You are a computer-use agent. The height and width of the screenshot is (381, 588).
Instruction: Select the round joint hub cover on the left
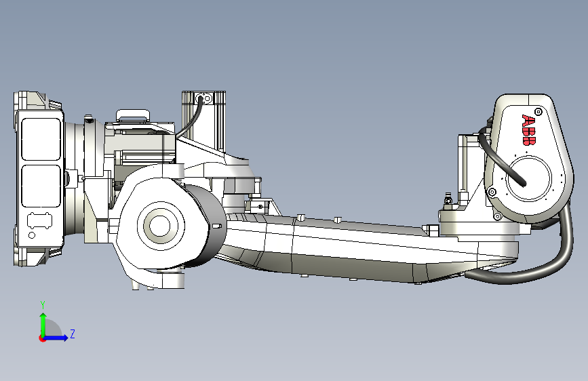pyautogui.click(x=160, y=225)
